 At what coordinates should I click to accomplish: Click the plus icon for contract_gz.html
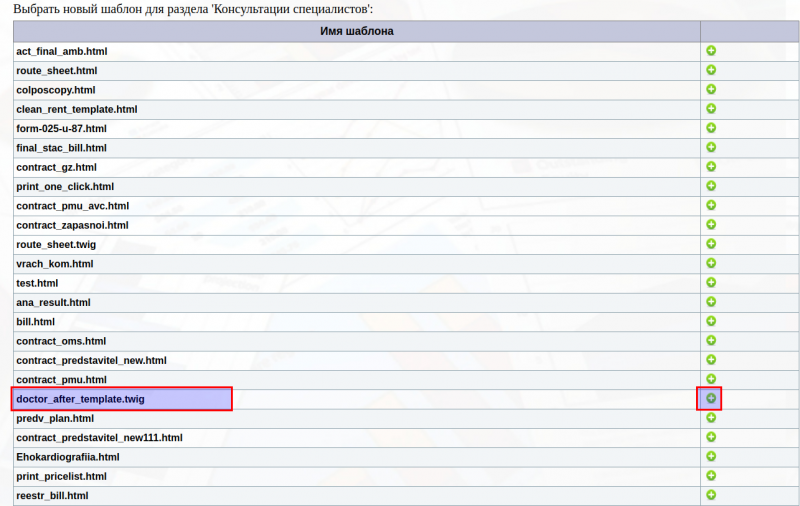(711, 167)
